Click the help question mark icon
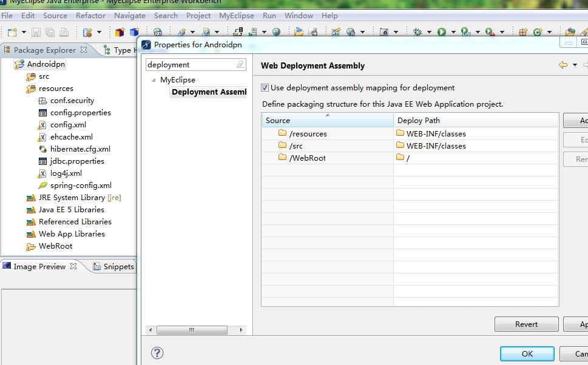 point(157,353)
